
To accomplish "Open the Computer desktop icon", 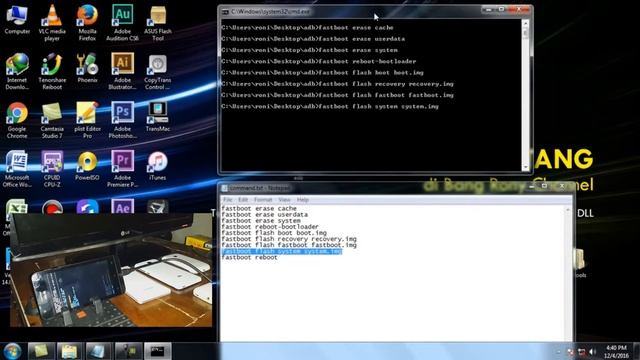I will pyautogui.click(x=17, y=20).
